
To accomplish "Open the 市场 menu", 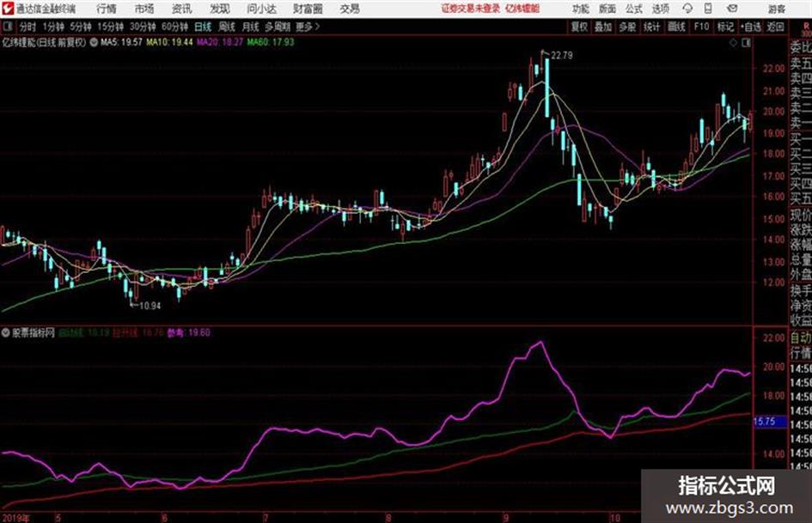I will tap(144, 9).
